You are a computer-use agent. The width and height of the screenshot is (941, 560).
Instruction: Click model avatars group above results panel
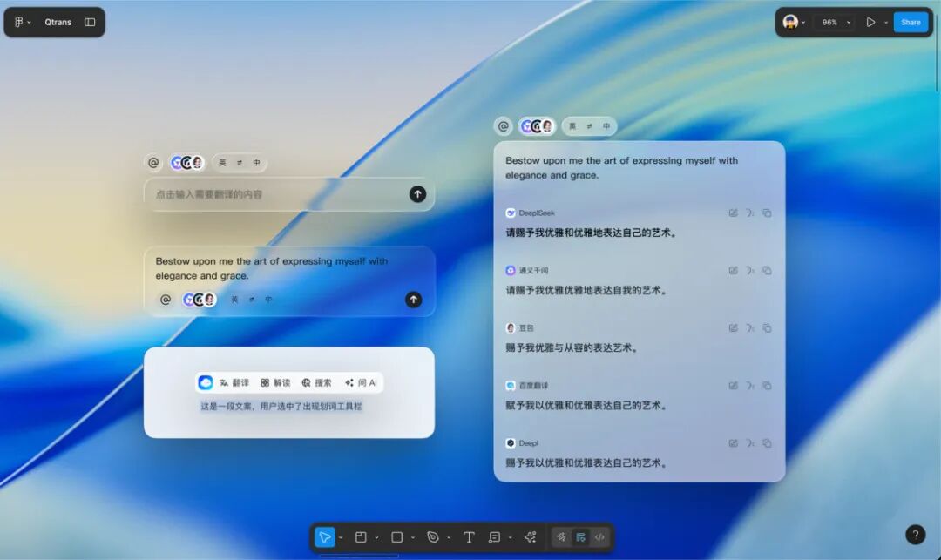tap(537, 126)
